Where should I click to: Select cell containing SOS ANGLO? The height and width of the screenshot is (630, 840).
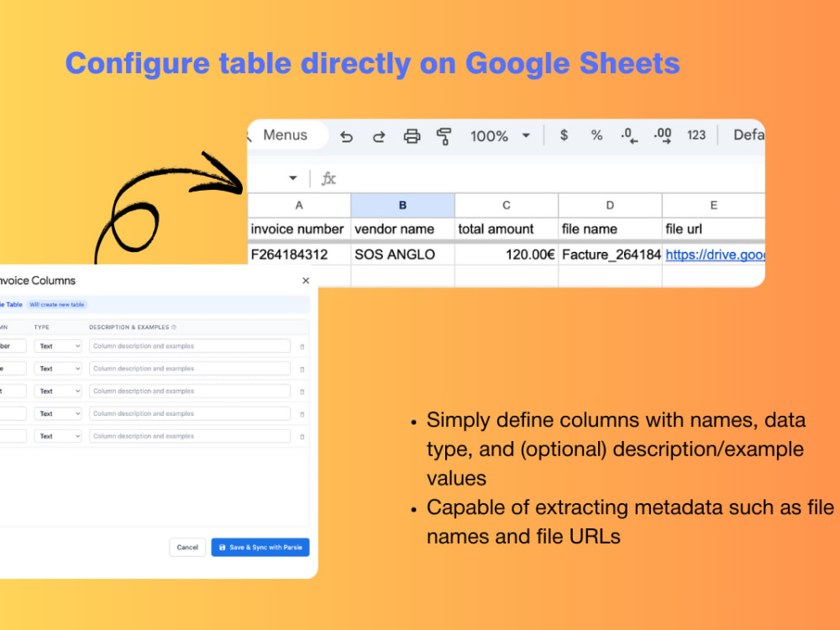tap(402, 255)
